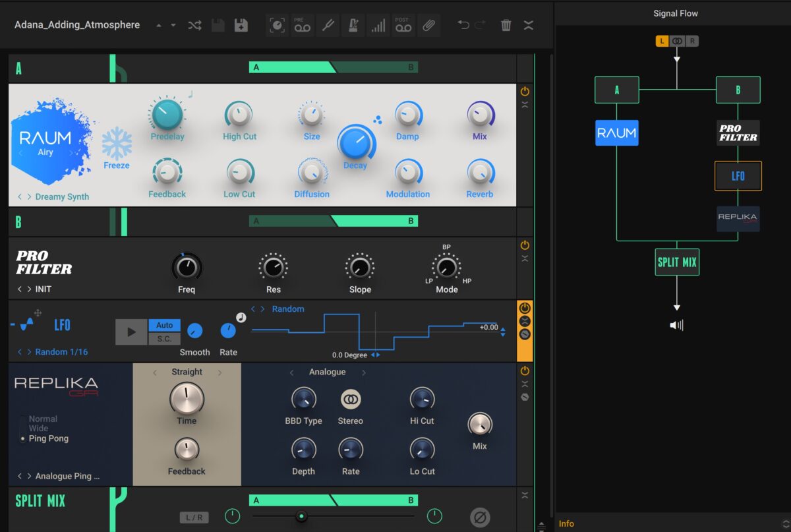Undo the last action in toolbar
791x532 pixels.
point(463,25)
